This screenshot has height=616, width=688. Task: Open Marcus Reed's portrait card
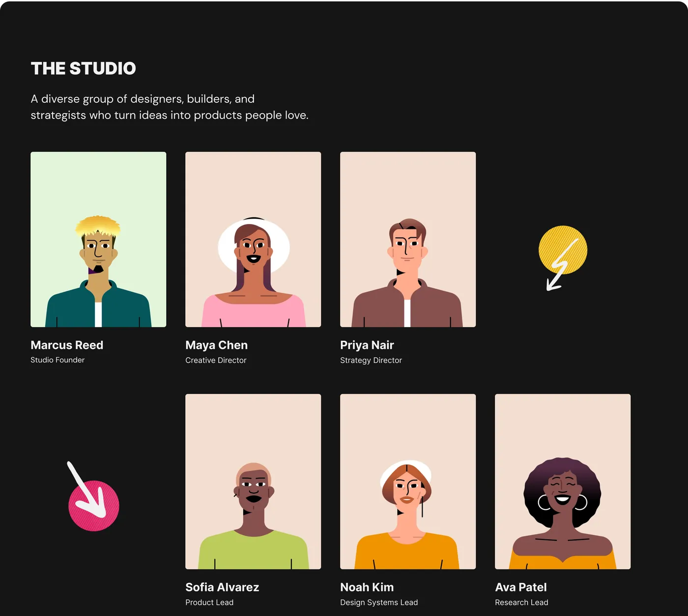(98, 239)
